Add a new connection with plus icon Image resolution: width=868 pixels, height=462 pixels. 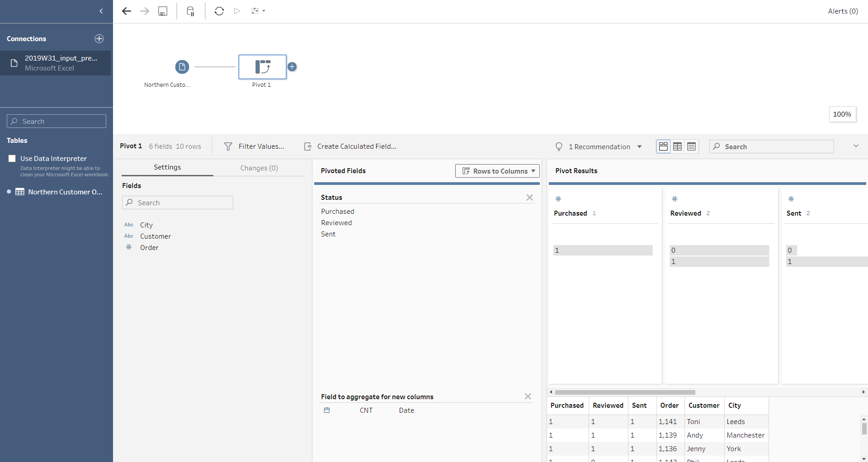tap(99, 39)
